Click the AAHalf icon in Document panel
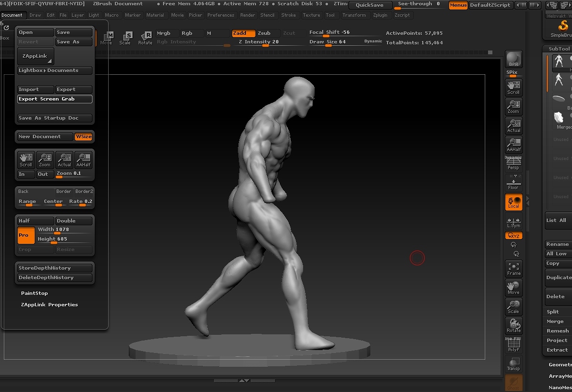 [x=83, y=160]
